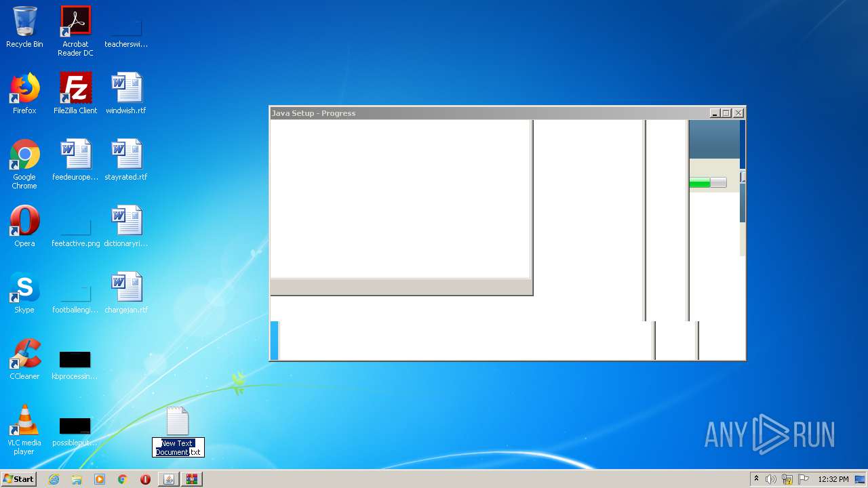This screenshot has height=488, width=868.
Task: Open Internet Explorer from the taskbar
Action: coord(54,479)
